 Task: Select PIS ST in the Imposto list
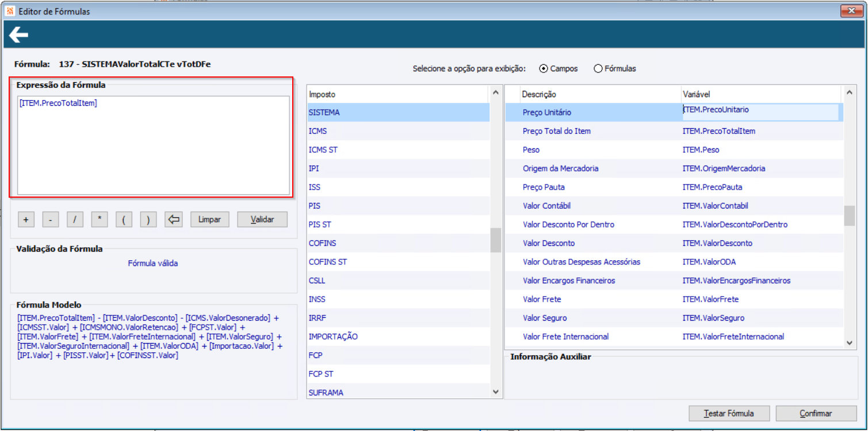(398, 225)
